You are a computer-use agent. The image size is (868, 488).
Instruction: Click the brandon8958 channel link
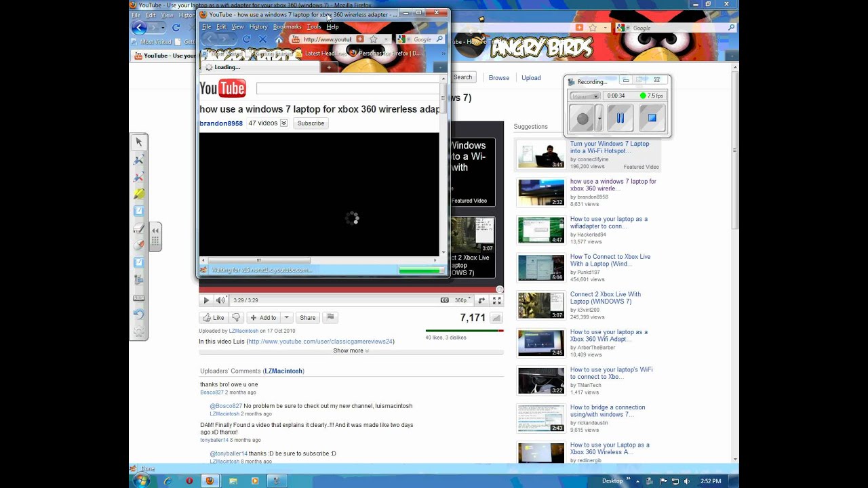pos(221,123)
